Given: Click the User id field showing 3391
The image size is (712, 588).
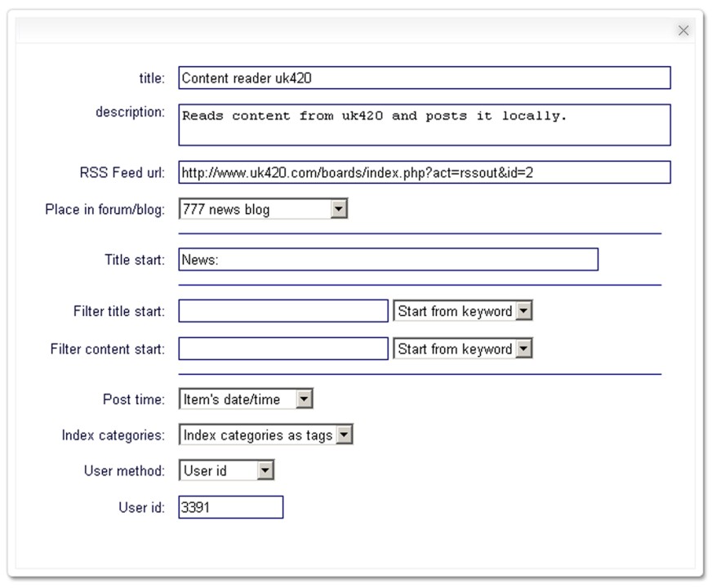Looking at the screenshot, I should pyautogui.click(x=230, y=507).
